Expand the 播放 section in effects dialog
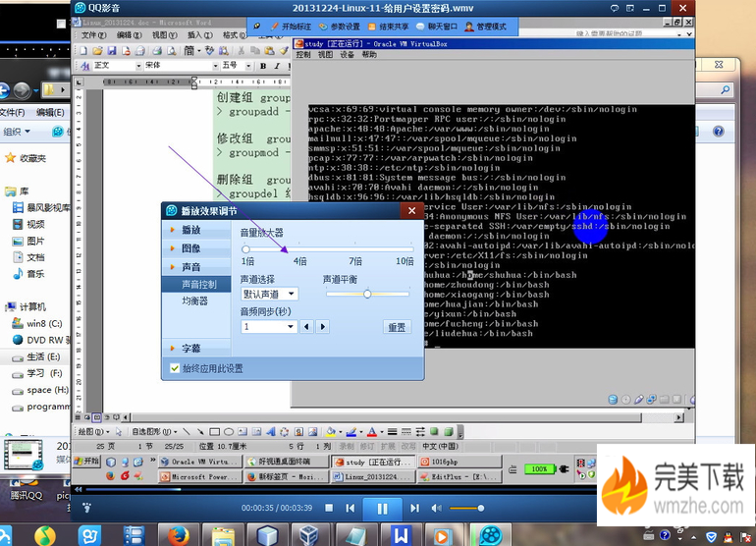Viewport: 756px width, 546px height. [x=196, y=230]
